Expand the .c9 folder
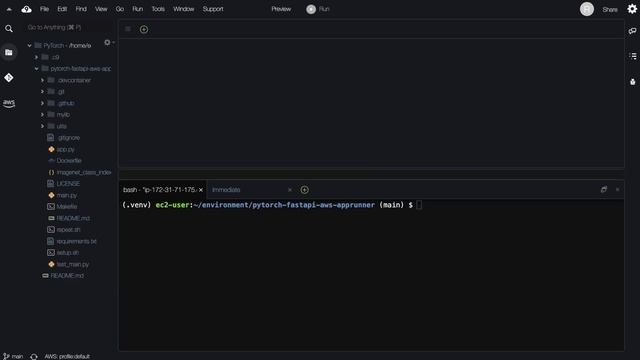 (x=36, y=57)
